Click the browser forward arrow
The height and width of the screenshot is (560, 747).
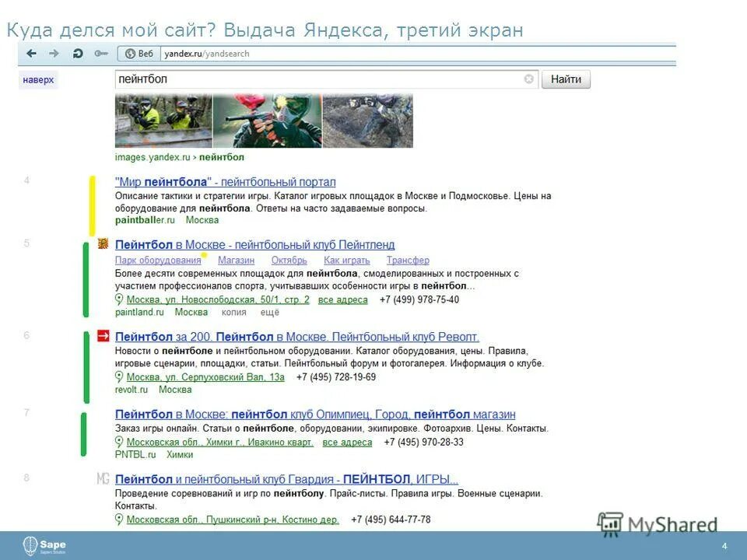[54, 54]
